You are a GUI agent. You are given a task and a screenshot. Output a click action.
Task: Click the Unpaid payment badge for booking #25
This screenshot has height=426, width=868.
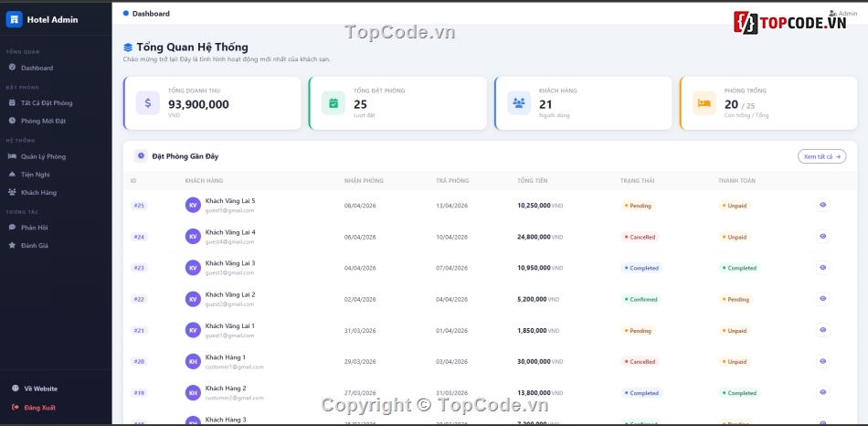[735, 206]
